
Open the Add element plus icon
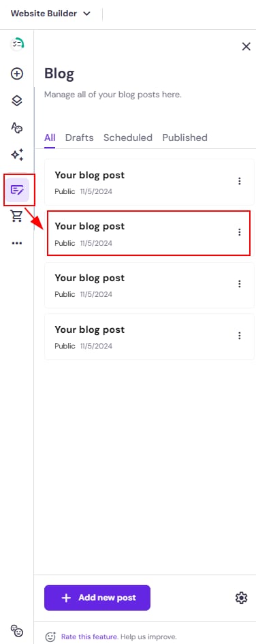tap(17, 74)
